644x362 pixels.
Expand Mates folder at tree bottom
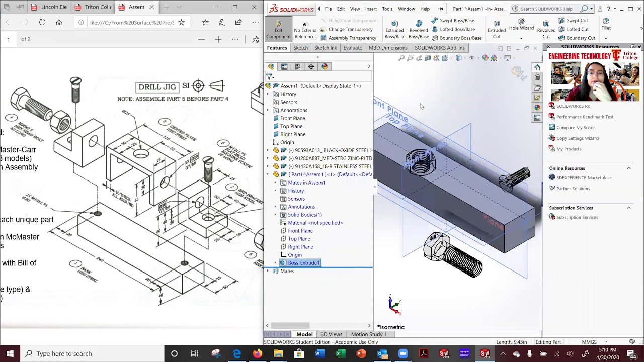pos(268,271)
